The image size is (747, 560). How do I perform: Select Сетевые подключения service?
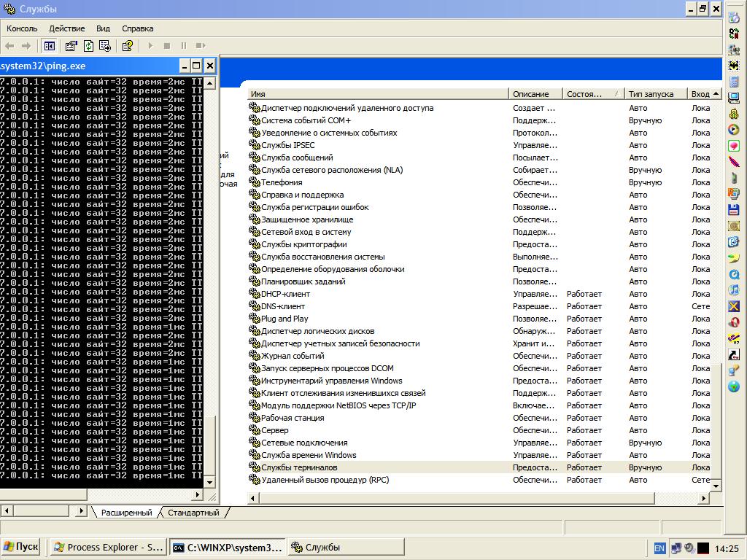tap(479, 443)
